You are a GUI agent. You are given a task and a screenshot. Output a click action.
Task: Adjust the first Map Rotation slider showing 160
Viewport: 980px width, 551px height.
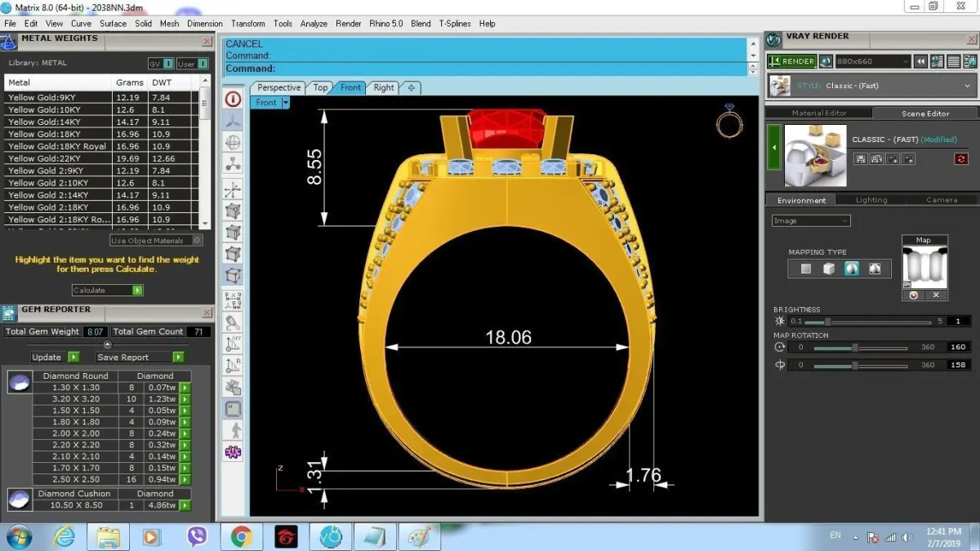pyautogui.click(x=861, y=348)
